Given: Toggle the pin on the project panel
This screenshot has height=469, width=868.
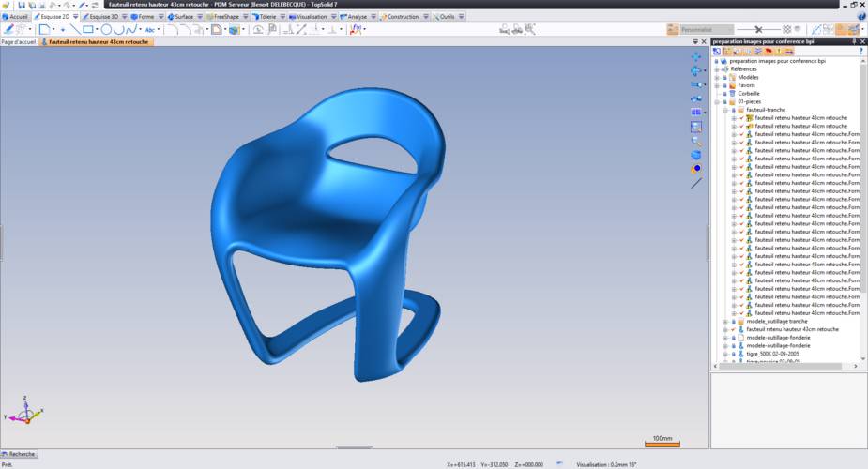Looking at the screenshot, I should (x=852, y=41).
